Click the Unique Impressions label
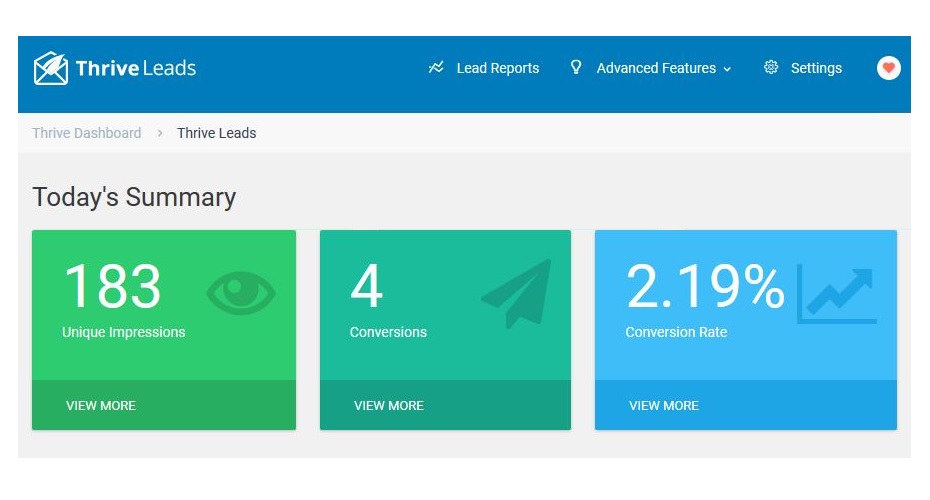The width and height of the screenshot is (930, 500). click(123, 332)
